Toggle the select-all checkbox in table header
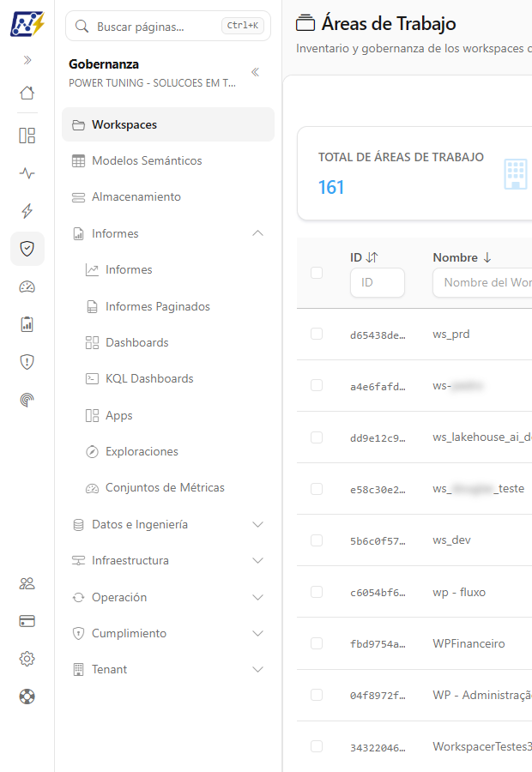The width and height of the screenshot is (532, 772). click(x=317, y=273)
